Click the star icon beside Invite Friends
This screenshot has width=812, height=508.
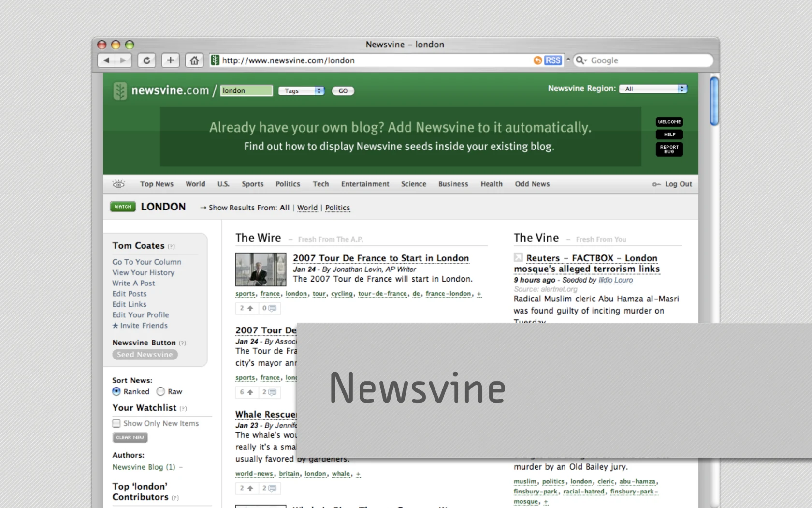[x=116, y=326]
